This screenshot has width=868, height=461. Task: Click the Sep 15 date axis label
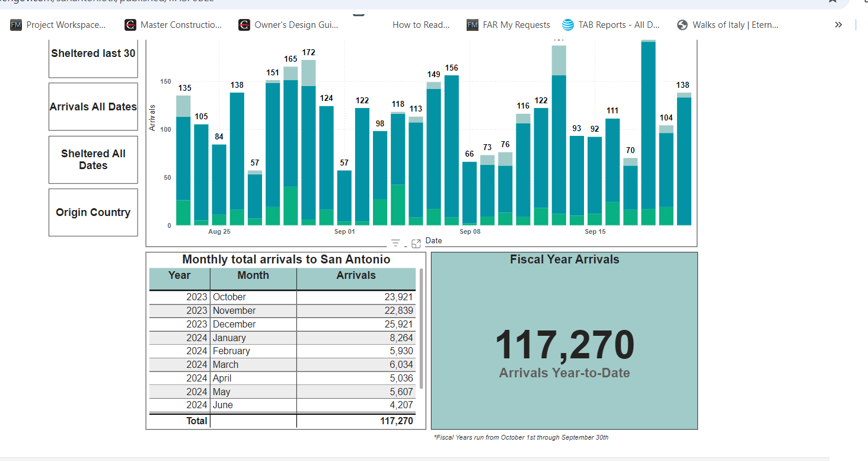pyautogui.click(x=595, y=231)
